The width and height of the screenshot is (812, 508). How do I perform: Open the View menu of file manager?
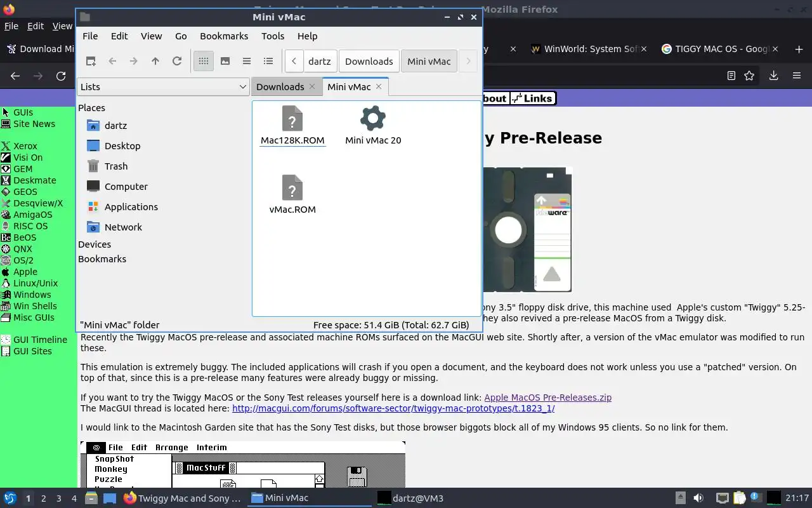coord(152,36)
